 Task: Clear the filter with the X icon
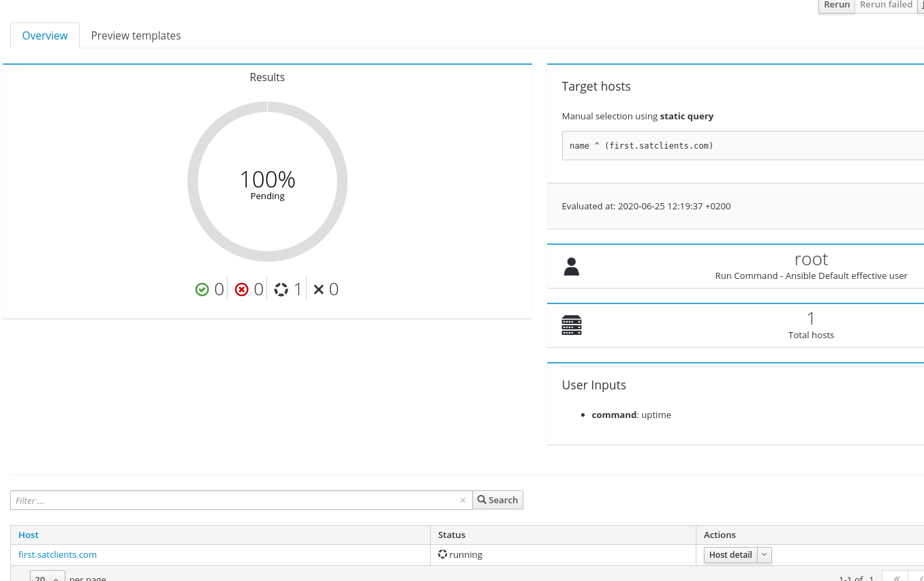463,501
